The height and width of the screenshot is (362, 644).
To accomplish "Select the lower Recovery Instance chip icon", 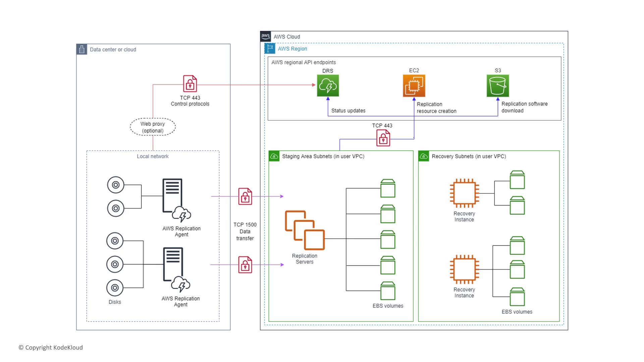I will click(464, 269).
